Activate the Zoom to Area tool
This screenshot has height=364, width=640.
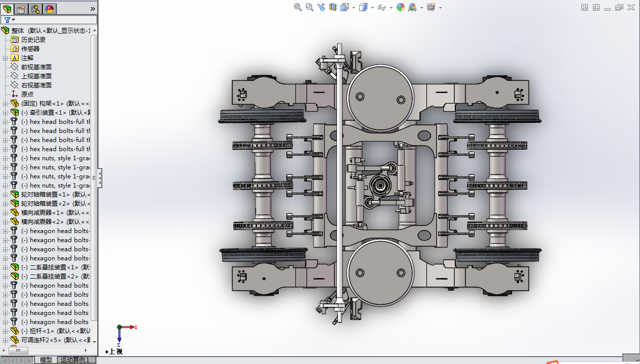coord(309,7)
